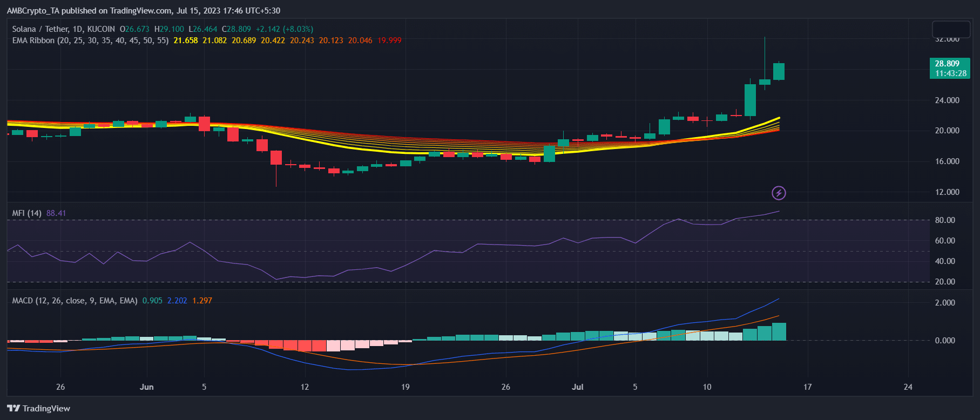Select the Solana / Tether, 1D, KUCOIN title
The height and width of the screenshot is (420, 980).
[x=64, y=29]
